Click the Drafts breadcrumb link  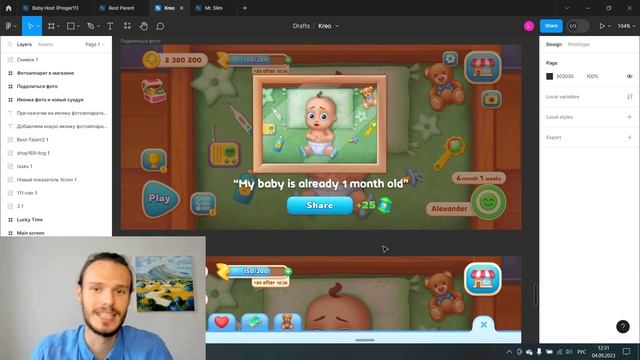point(301,26)
